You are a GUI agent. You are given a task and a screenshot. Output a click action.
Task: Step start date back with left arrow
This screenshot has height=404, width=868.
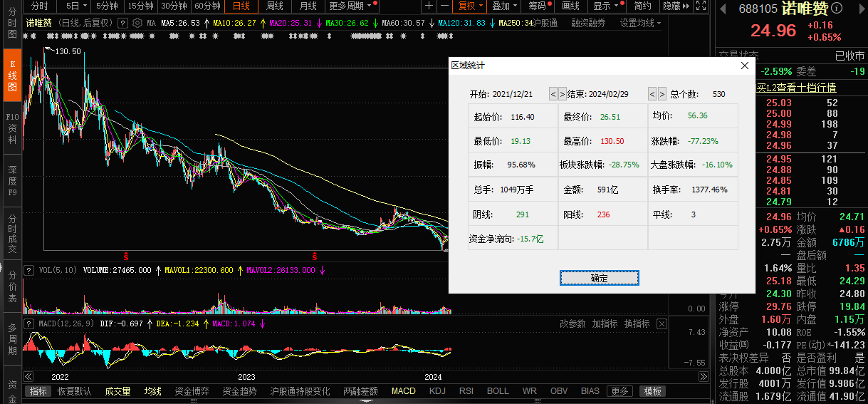(x=553, y=94)
